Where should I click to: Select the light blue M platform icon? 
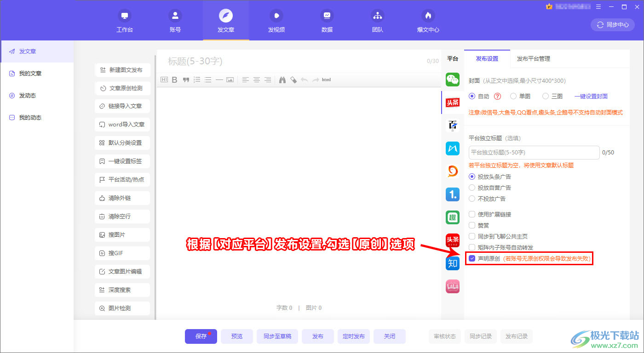pyautogui.click(x=453, y=148)
